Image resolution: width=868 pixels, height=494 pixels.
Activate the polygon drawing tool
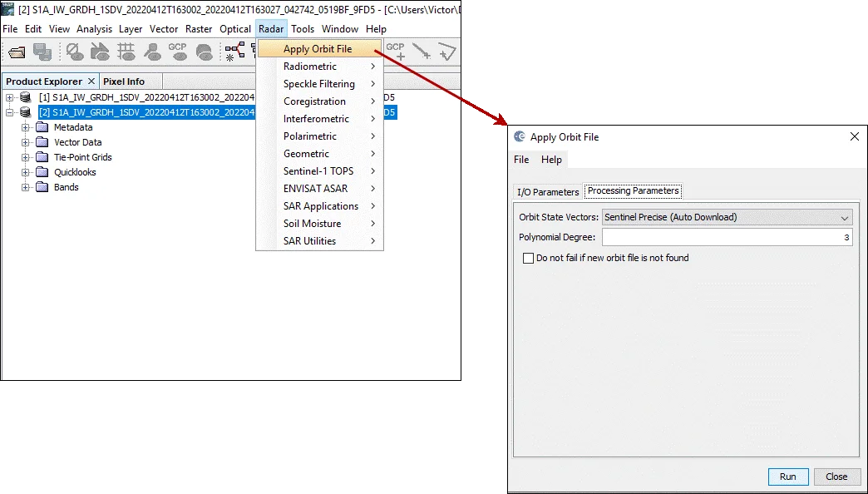coord(447,52)
